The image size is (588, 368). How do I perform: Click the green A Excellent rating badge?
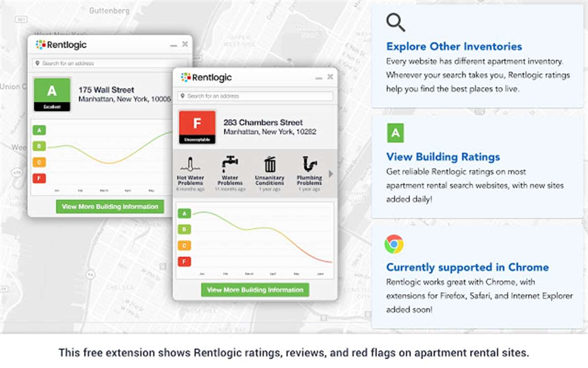pyautogui.click(x=52, y=94)
